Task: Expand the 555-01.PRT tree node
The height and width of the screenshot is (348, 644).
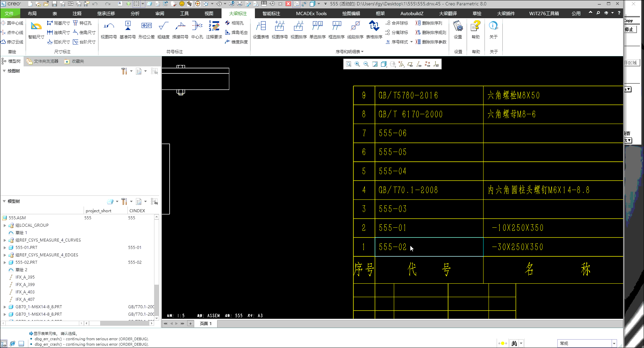Action: [5, 248]
